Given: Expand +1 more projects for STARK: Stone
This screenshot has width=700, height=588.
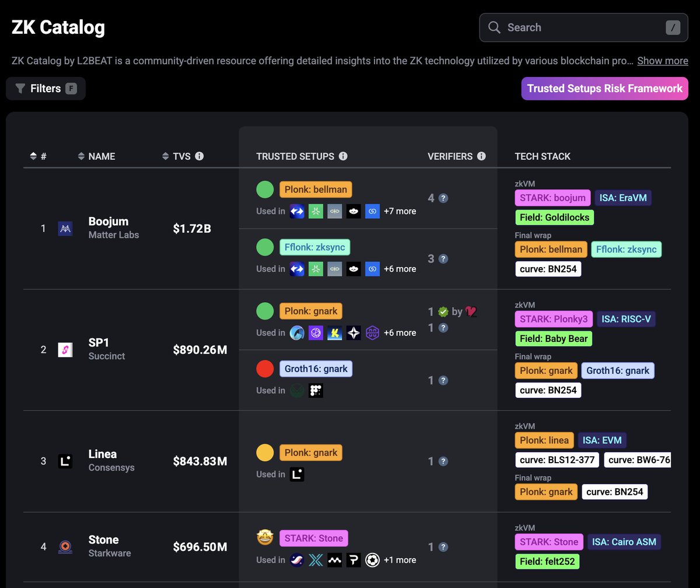Looking at the screenshot, I should click(400, 560).
